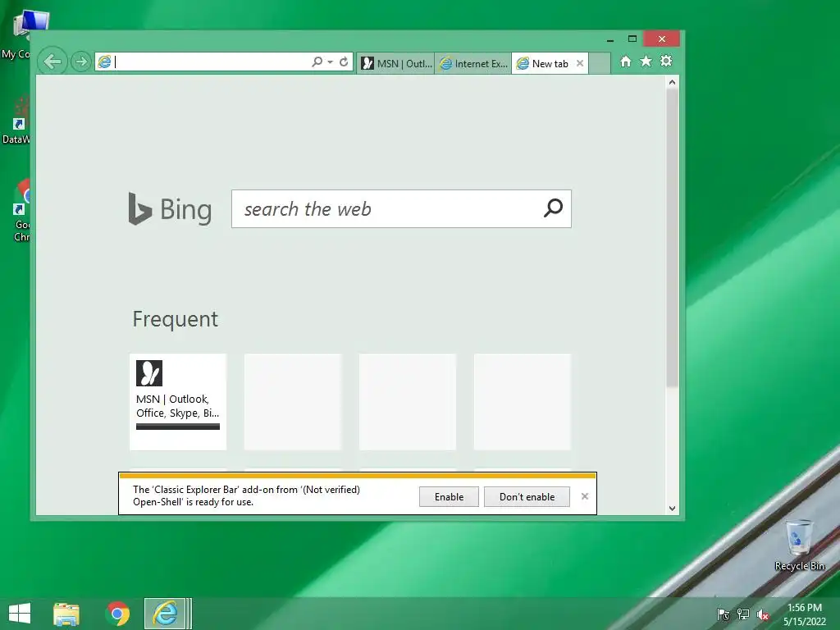
Task: Click the Bing search magnifier button
Action: tap(554, 208)
